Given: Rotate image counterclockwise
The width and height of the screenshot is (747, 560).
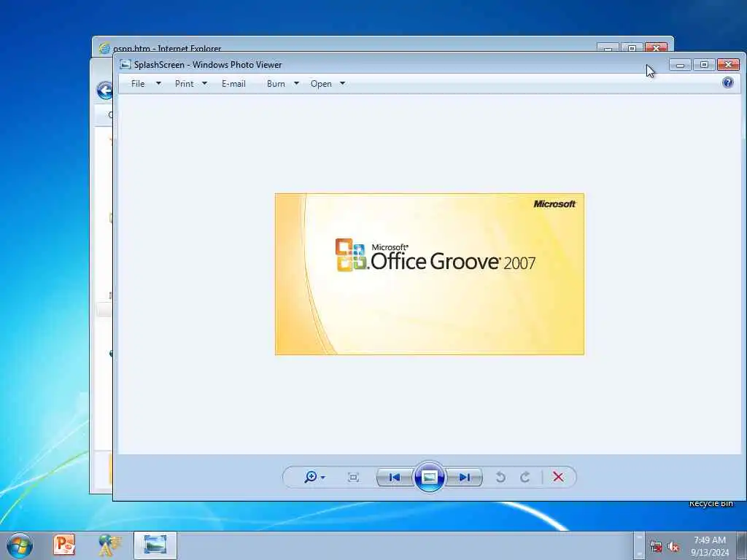Looking at the screenshot, I should point(500,477).
